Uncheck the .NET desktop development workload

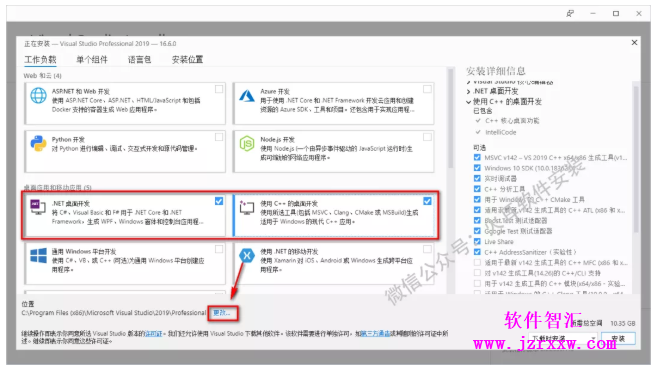click(219, 201)
